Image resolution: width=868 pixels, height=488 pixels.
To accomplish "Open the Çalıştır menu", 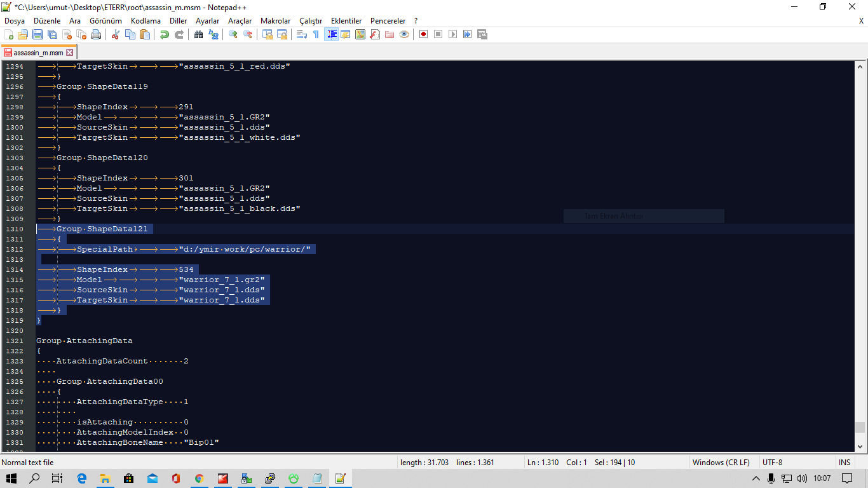I will pos(311,21).
